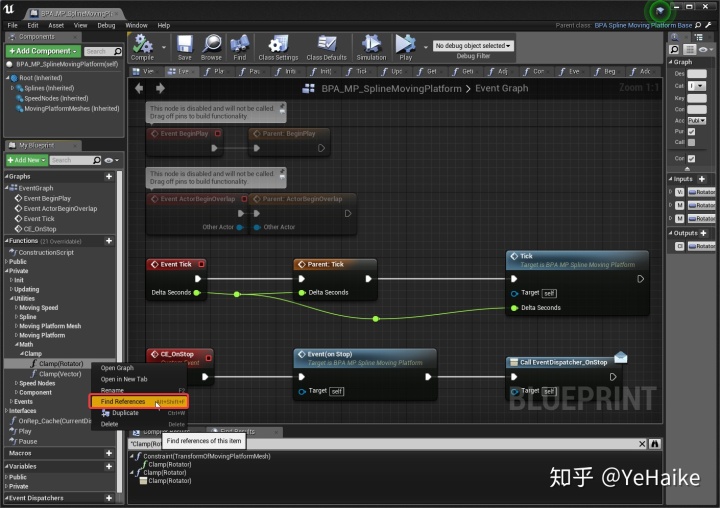
Task: Open the Add Component dropdown
Action: [43, 51]
